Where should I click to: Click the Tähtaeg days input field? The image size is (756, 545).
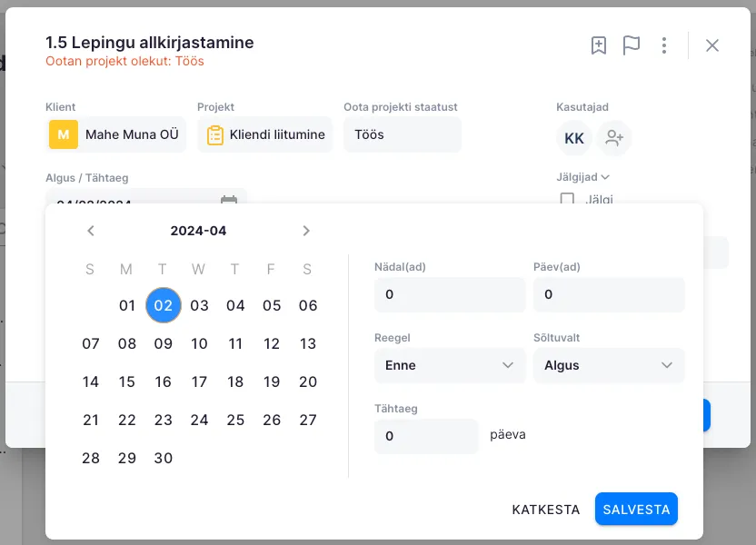coord(425,436)
